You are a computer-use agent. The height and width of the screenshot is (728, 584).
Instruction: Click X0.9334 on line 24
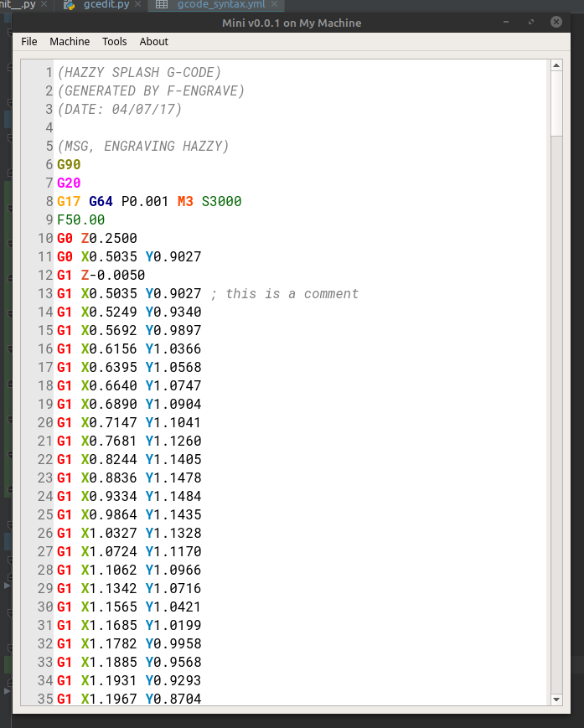[109, 496]
